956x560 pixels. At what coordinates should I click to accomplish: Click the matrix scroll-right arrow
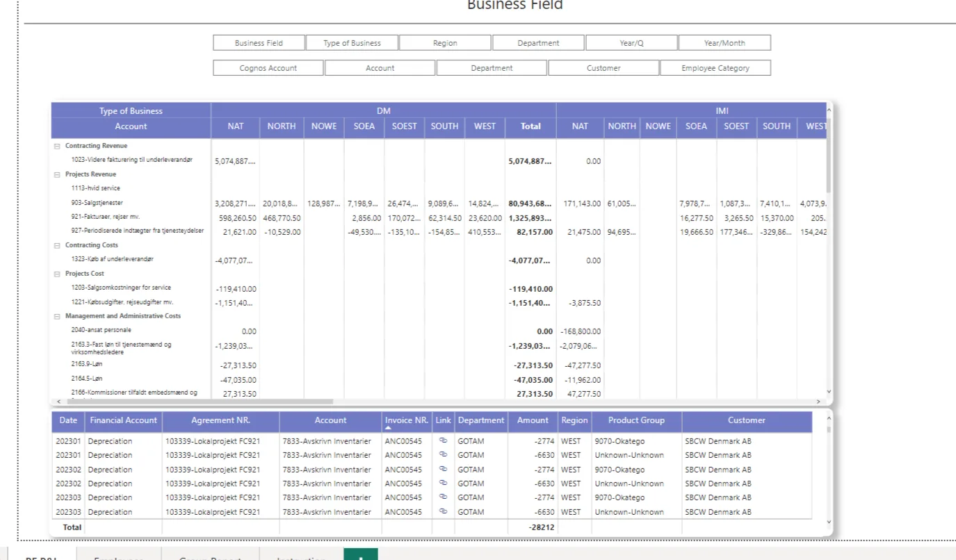click(818, 402)
